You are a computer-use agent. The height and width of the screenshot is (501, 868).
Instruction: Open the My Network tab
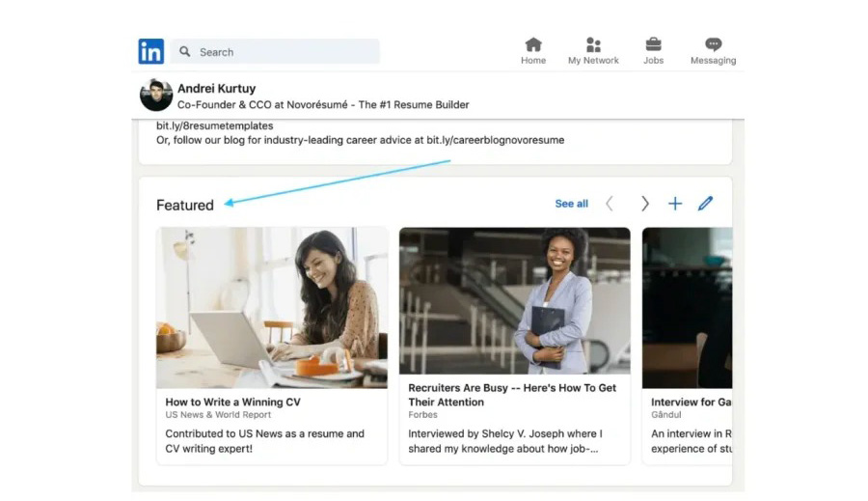point(593,51)
